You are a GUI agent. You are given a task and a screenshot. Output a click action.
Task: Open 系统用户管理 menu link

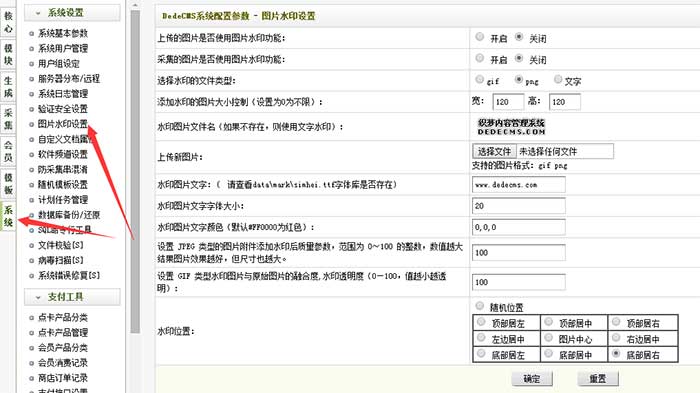click(x=62, y=48)
